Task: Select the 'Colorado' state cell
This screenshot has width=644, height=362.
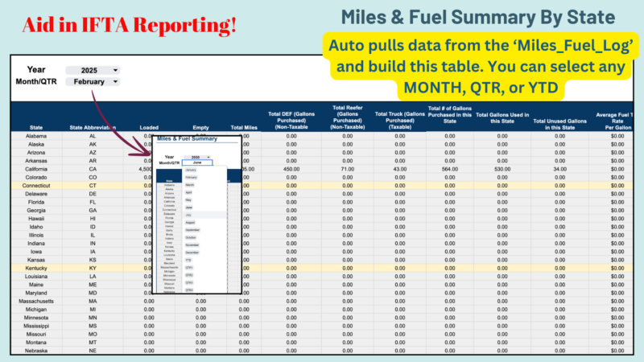Action: click(x=36, y=177)
